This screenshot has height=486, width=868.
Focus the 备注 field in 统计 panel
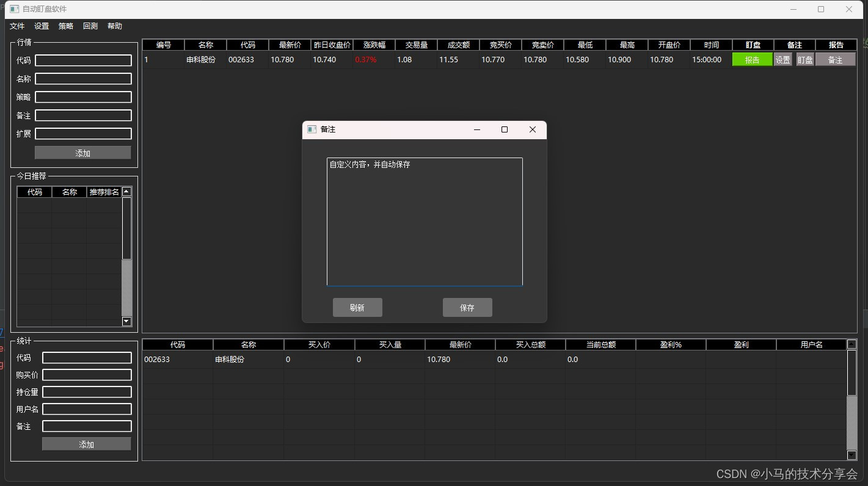[87, 426]
